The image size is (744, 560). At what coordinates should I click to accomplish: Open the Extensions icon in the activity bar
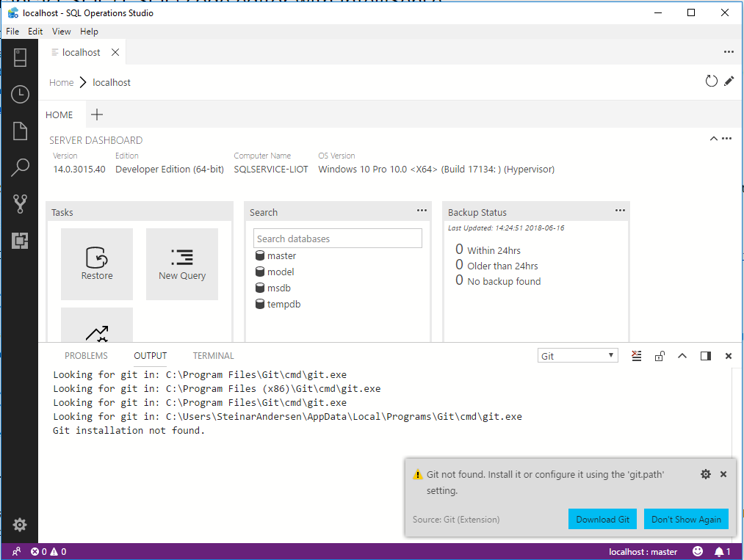click(x=20, y=241)
